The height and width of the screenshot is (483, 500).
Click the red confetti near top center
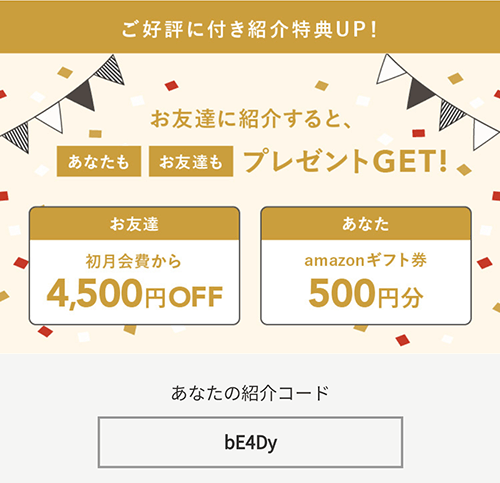(x=172, y=86)
